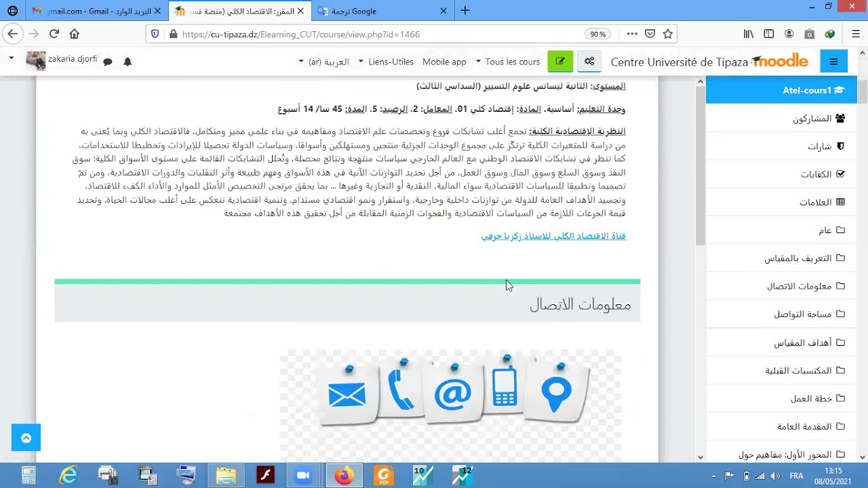Screen dimensions: 868x488
Task: Open Centre Université de Tipaza site link
Action: tap(679, 62)
